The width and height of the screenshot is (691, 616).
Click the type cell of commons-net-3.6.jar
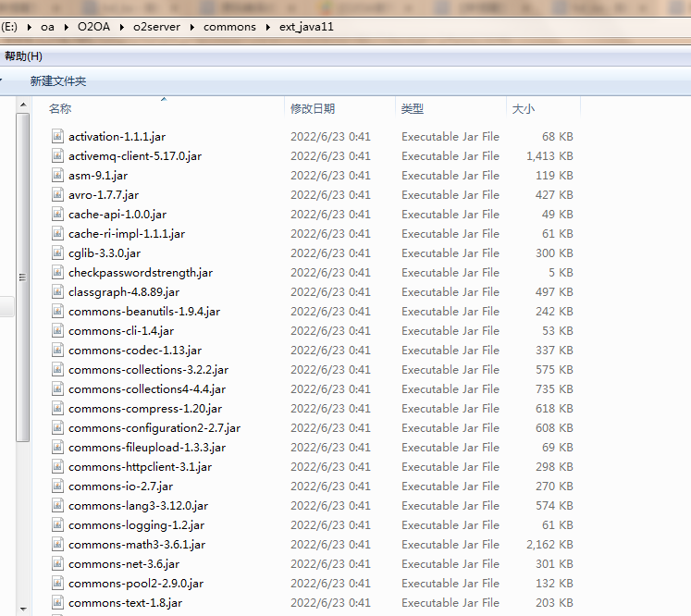[x=450, y=564]
